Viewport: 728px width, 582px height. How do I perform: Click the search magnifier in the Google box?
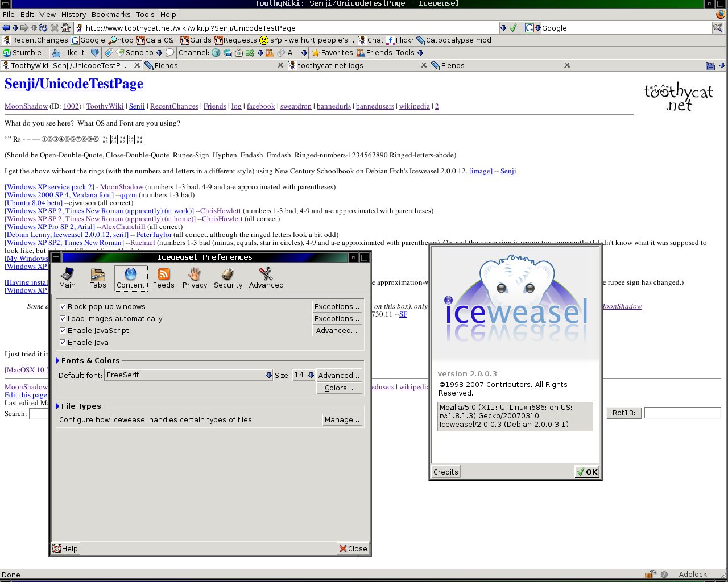coord(718,27)
